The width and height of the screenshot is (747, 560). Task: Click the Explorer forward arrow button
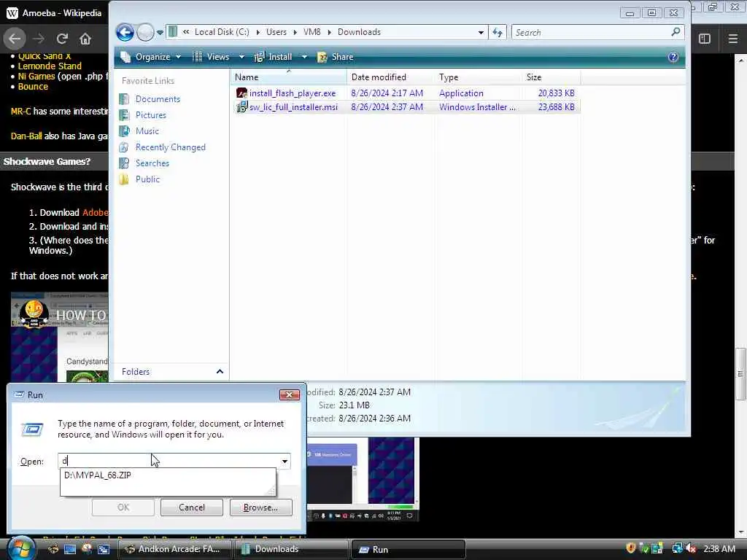click(145, 32)
